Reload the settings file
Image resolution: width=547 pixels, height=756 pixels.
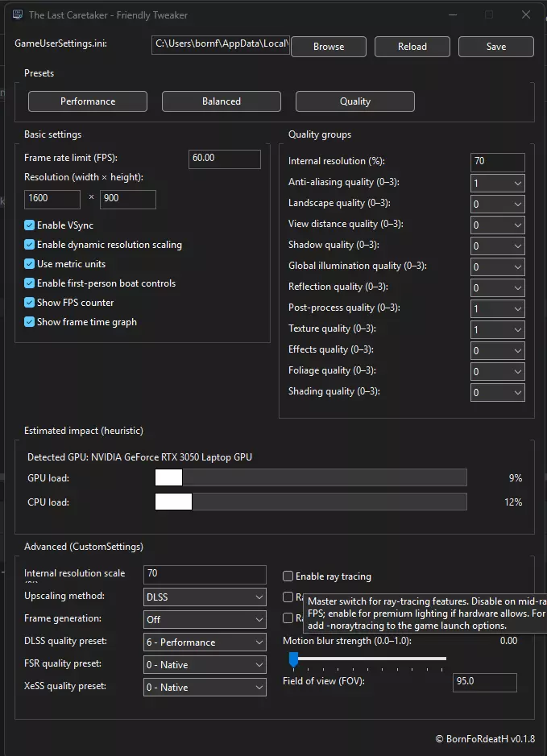click(412, 47)
